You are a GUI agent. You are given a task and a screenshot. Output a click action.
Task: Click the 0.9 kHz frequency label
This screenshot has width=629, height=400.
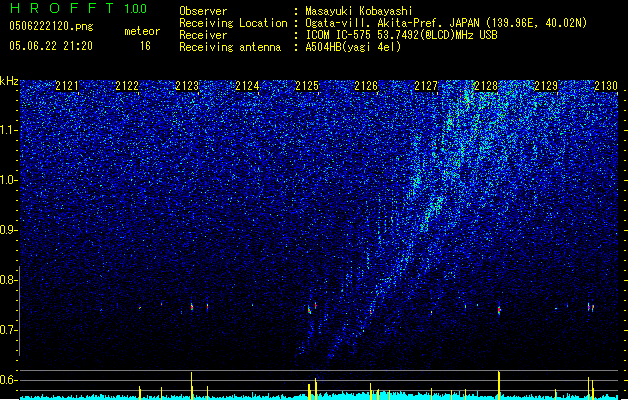coord(8,230)
